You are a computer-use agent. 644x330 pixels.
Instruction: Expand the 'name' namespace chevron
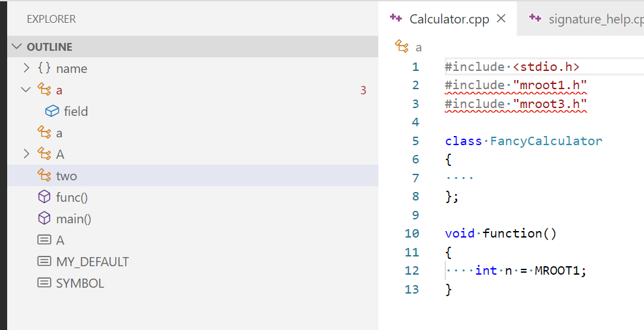tap(26, 68)
